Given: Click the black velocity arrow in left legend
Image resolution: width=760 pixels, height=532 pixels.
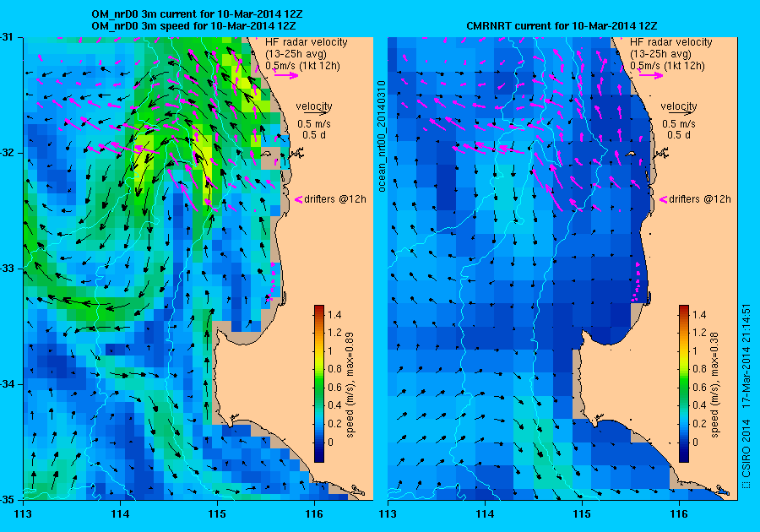Looking at the screenshot, I should [x=315, y=112].
